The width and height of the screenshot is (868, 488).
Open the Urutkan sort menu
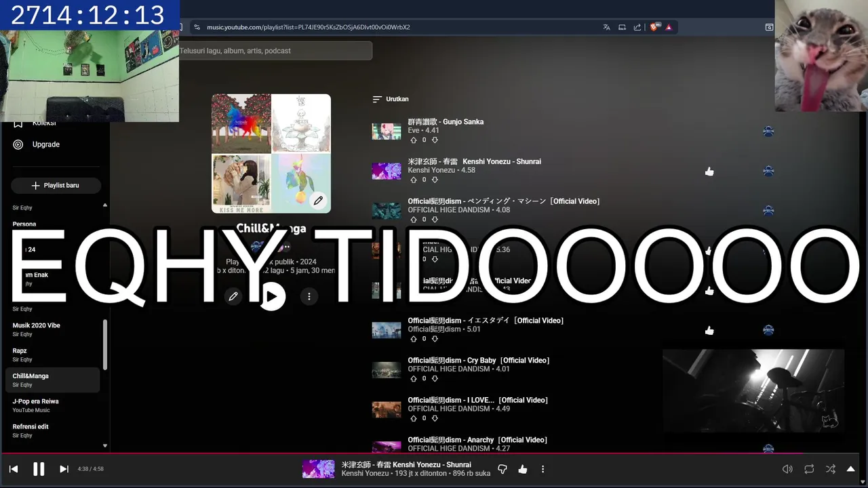coord(391,99)
